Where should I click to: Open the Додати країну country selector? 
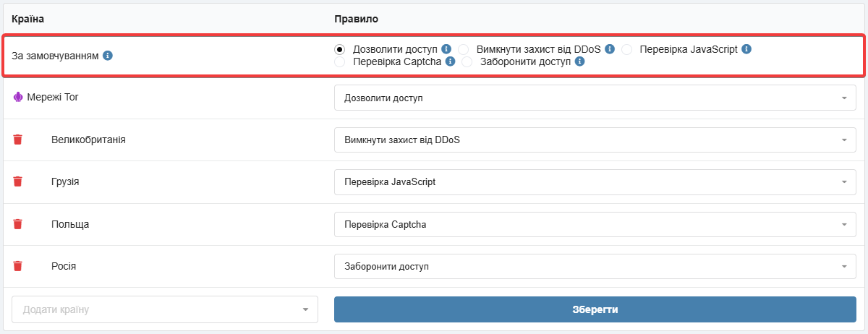[165, 309]
